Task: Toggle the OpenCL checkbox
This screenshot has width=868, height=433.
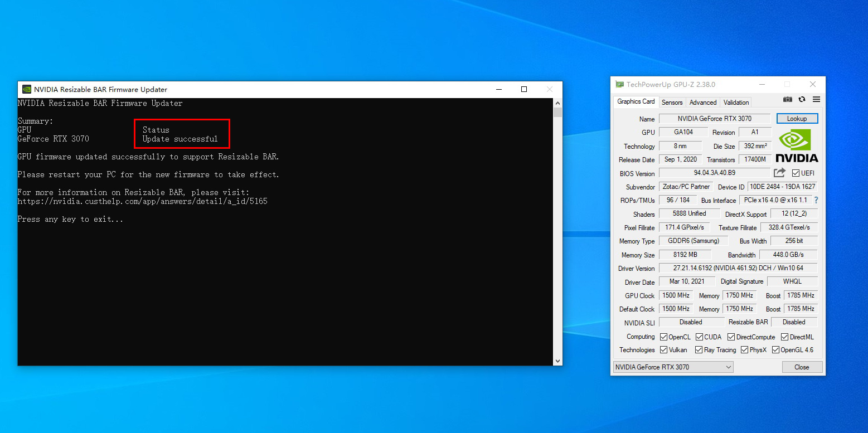Action: [x=663, y=337]
